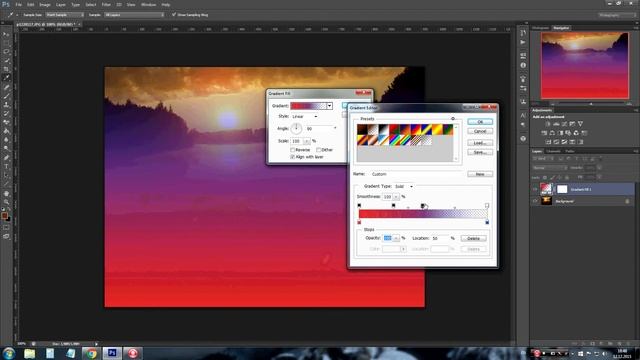Viewport: 640px width, 360px height.
Task: Enable the Dither checkbox
Action: 318,150
